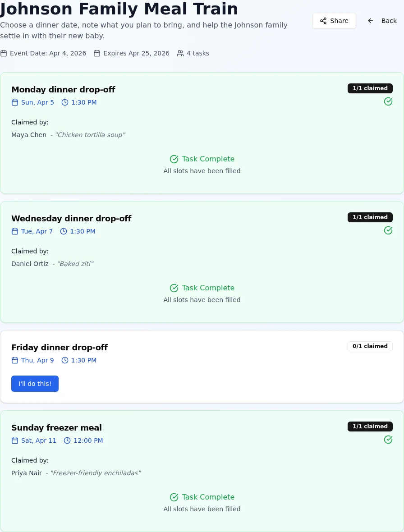Click the people icon next to 4 tasks

click(x=180, y=53)
